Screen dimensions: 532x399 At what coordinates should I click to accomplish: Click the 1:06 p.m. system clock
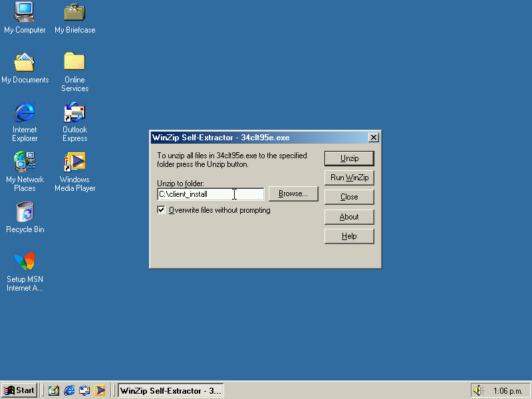coord(507,391)
